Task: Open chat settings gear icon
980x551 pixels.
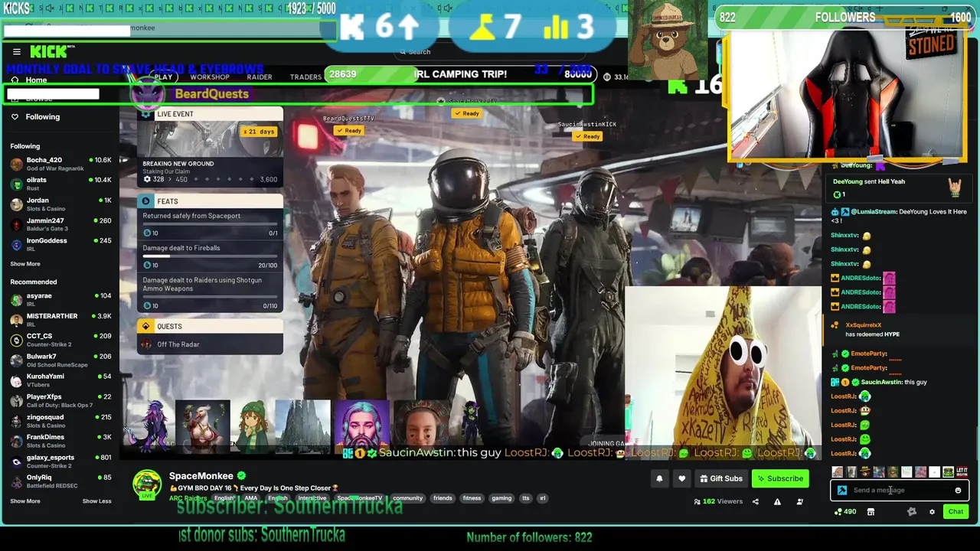Action: coord(932,512)
